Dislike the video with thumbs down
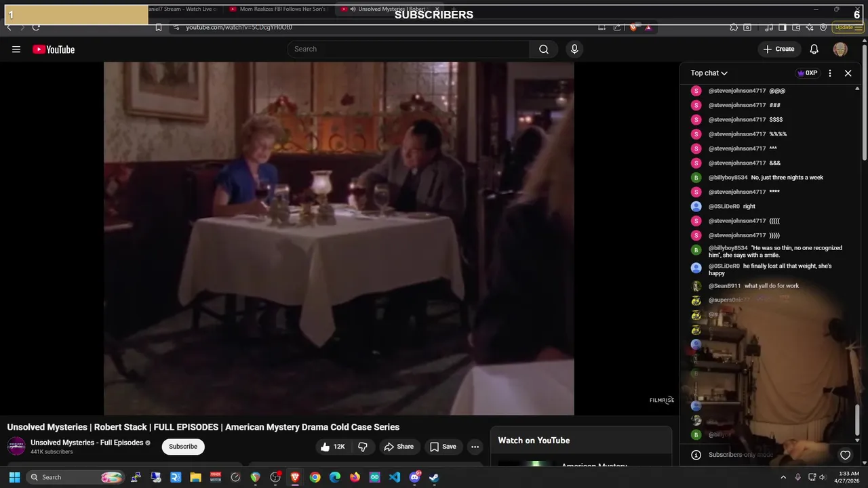This screenshot has width=868, height=488. point(363,447)
